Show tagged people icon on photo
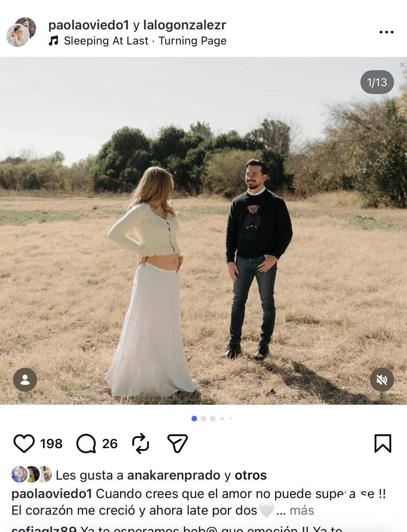The image size is (407, 532). [x=25, y=379]
